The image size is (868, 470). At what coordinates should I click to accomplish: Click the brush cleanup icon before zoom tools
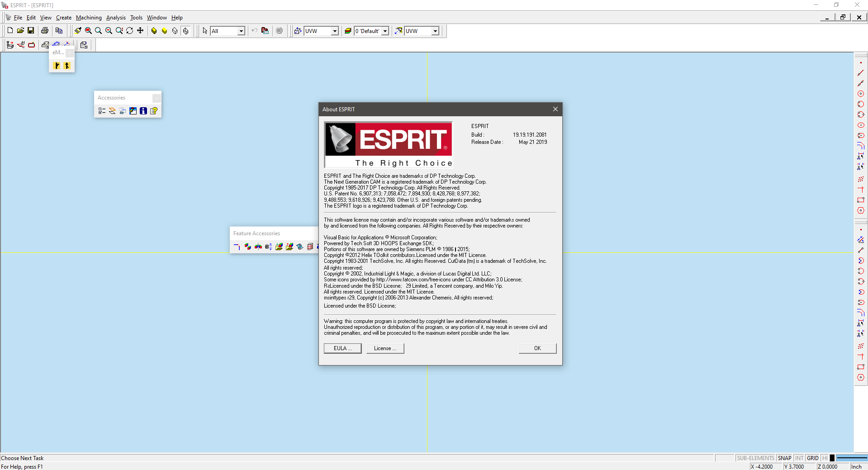(78, 31)
